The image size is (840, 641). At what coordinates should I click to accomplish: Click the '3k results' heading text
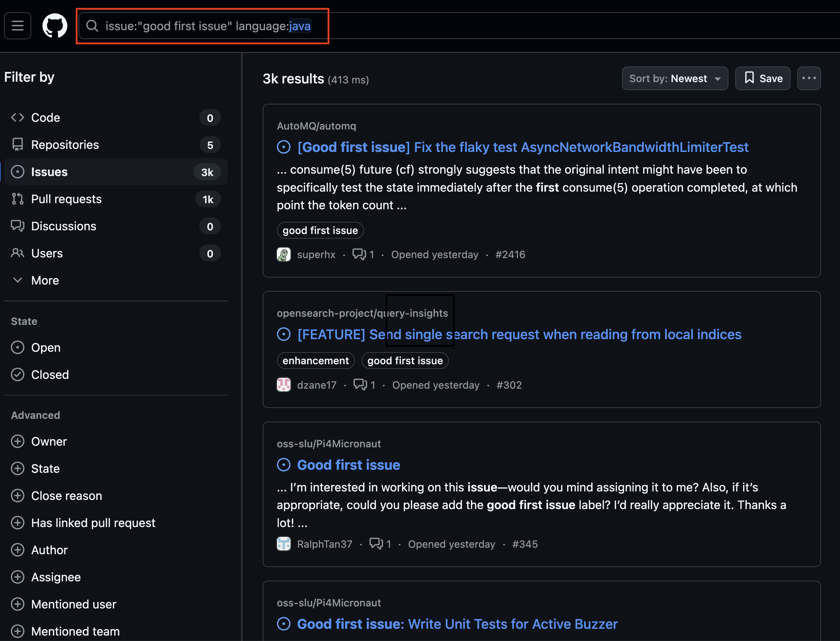(x=293, y=79)
